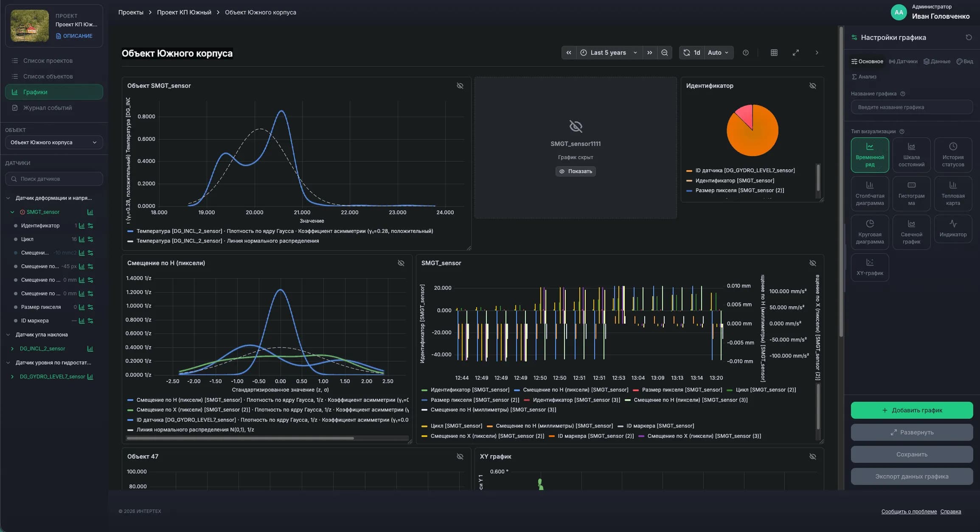
Task: Hide the Смещение по H (пиксели) chart
Action: pyautogui.click(x=401, y=263)
